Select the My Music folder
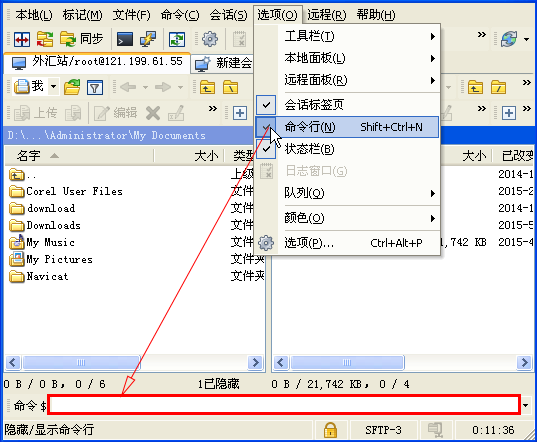Screen dimensions: 537x442 (x=42, y=242)
